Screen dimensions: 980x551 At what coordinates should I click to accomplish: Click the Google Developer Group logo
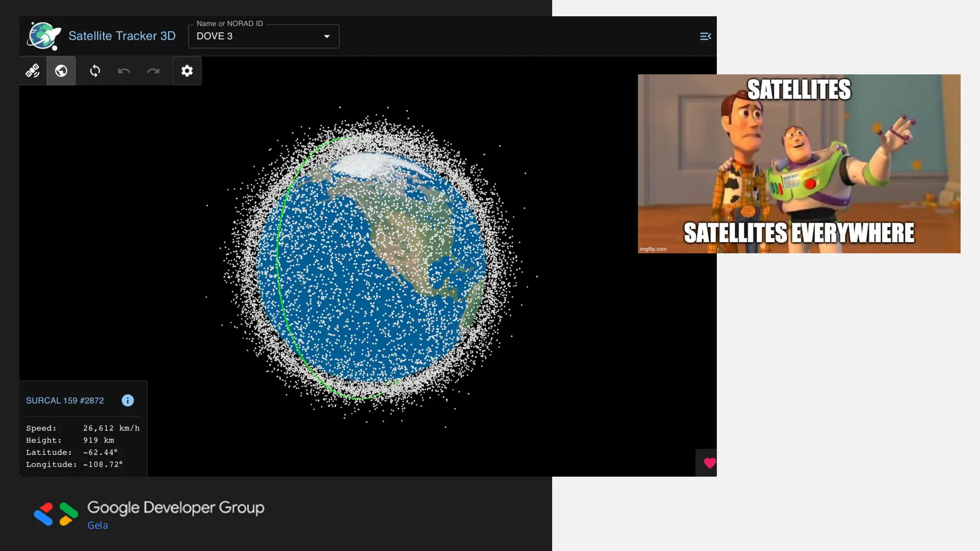point(56,514)
